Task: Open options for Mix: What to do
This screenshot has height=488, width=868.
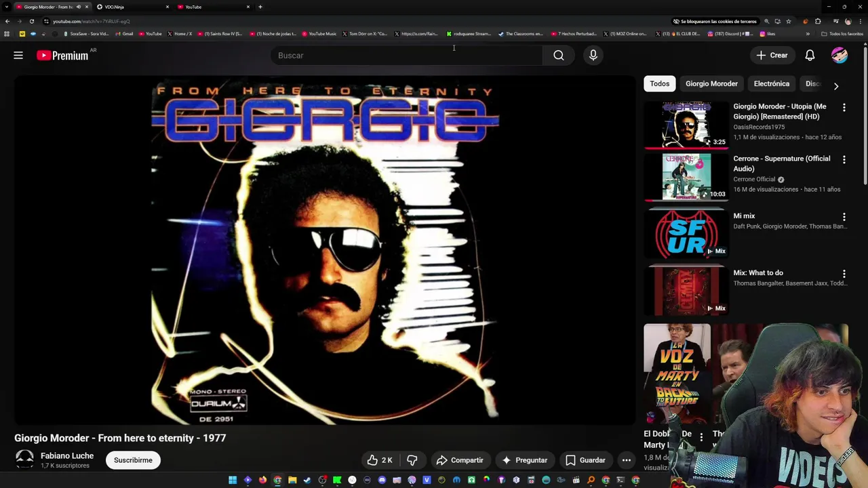Action: 844,274
